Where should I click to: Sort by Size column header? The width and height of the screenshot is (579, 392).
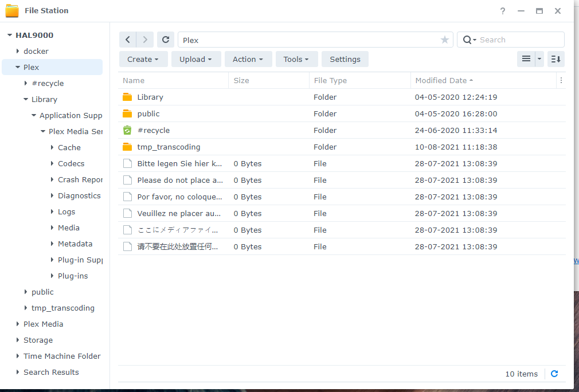click(x=269, y=80)
